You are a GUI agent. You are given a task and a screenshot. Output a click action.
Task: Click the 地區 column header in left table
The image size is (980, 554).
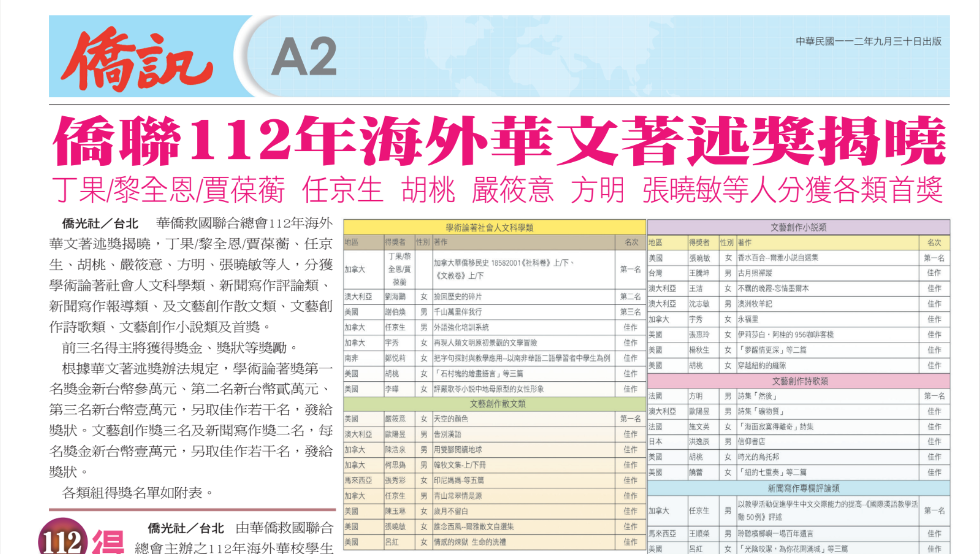[x=352, y=242]
